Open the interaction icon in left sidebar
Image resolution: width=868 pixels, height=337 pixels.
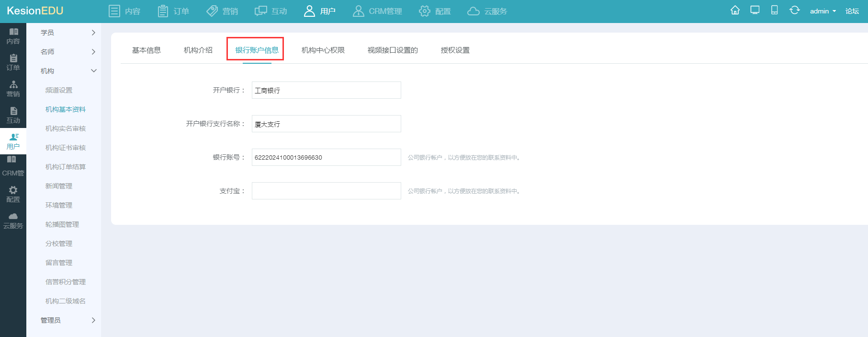pos(13,111)
